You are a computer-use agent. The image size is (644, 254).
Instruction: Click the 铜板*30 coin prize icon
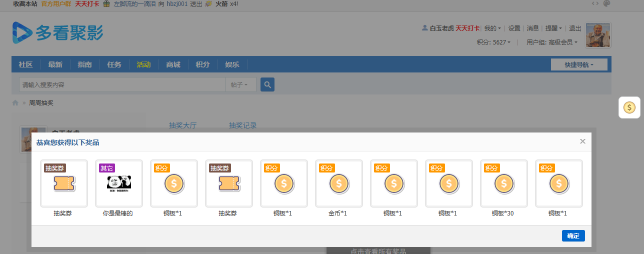click(x=503, y=183)
